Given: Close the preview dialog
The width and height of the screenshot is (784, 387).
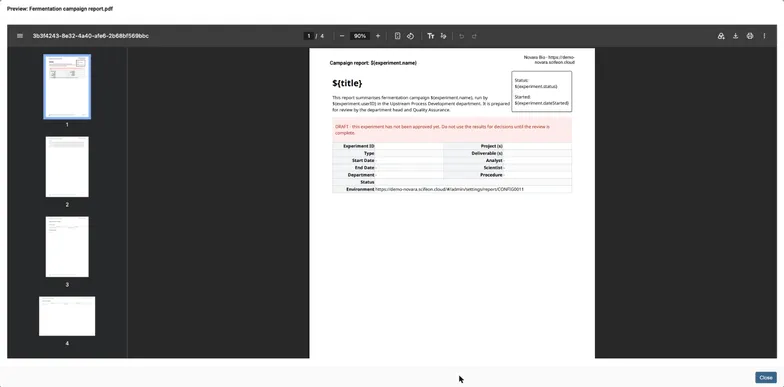Looking at the screenshot, I should (x=766, y=378).
